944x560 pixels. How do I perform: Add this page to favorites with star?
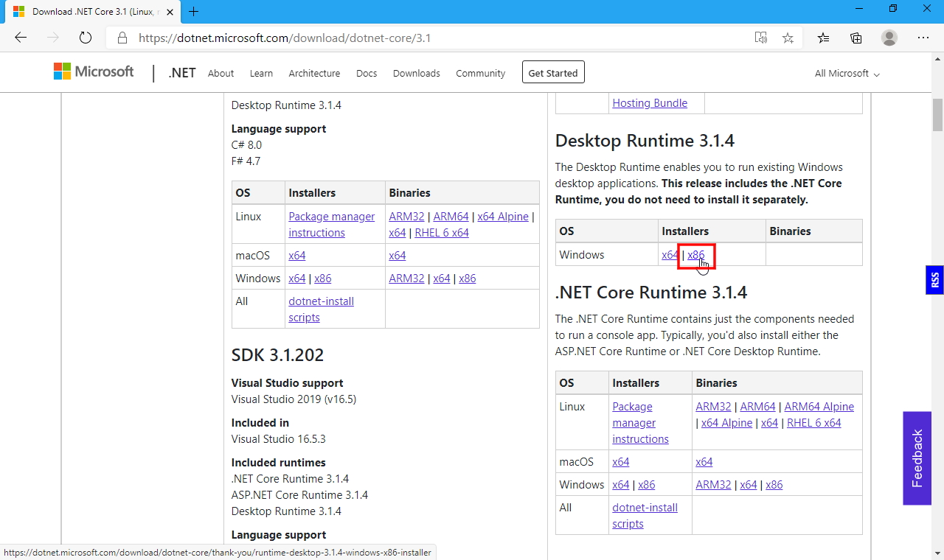pos(788,38)
